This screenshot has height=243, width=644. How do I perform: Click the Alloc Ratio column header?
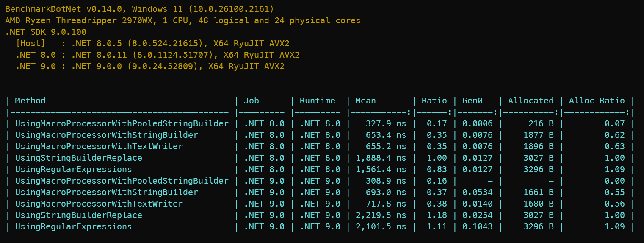(597, 101)
